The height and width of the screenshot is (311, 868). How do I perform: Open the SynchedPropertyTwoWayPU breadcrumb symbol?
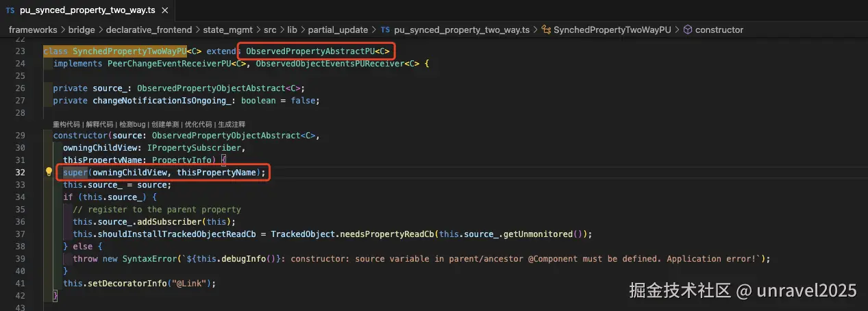(x=612, y=29)
